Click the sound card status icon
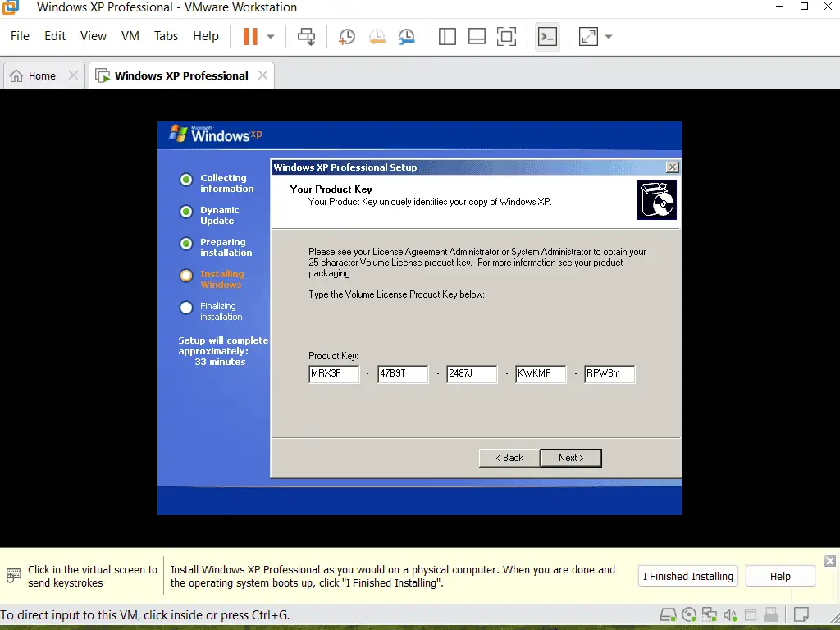 (729, 614)
